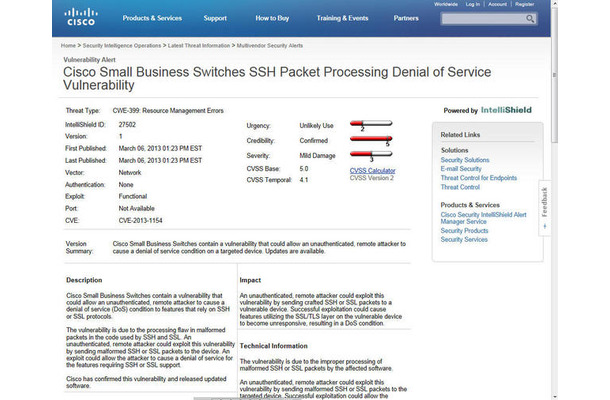
Task: Select the Authentication value None
Action: [x=126, y=185]
